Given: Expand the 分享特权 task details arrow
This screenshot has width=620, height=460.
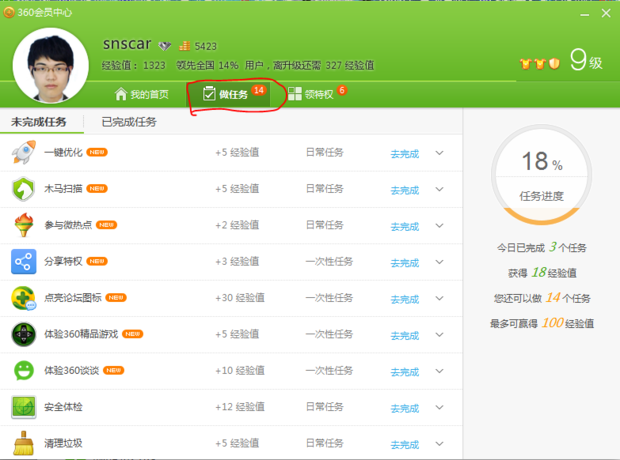Looking at the screenshot, I should pos(439,262).
